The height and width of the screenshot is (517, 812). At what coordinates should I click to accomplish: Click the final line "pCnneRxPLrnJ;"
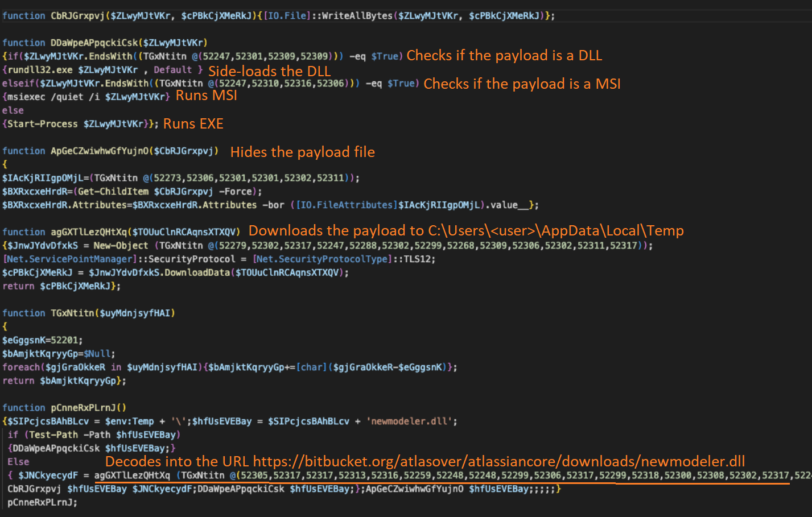(43, 503)
